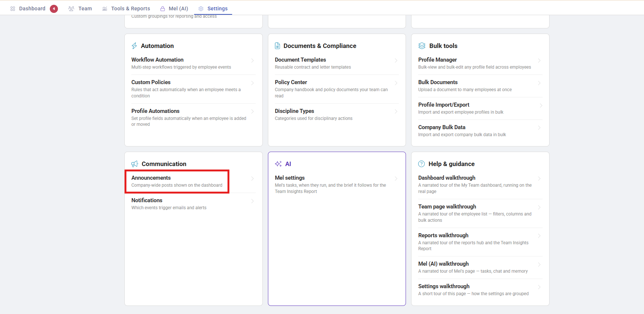
Task: Click the Settings walkthrough chevron
Action: [539, 287]
